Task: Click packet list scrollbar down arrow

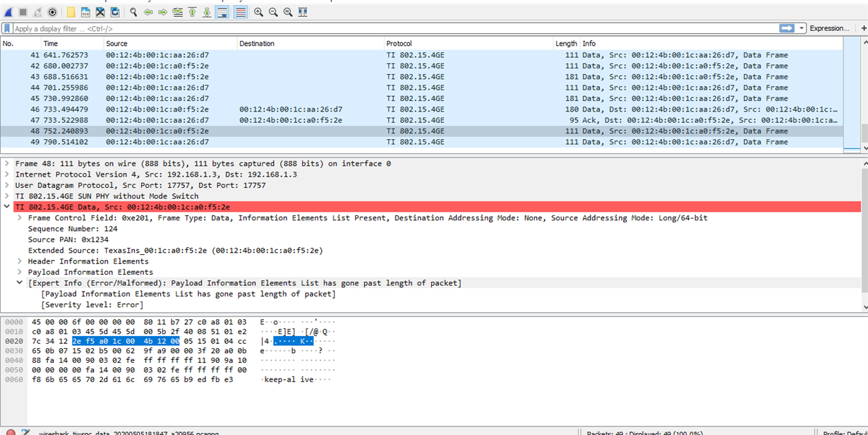Action: 864,148
